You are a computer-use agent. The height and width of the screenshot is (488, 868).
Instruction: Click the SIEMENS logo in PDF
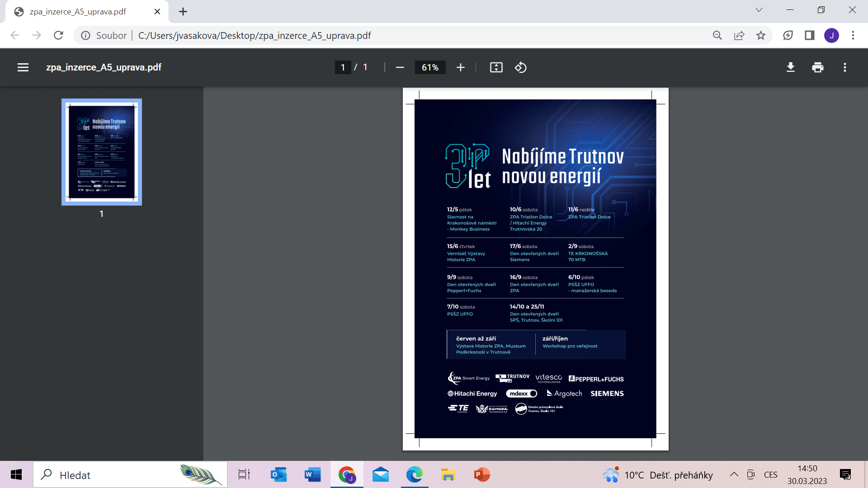pos(607,394)
